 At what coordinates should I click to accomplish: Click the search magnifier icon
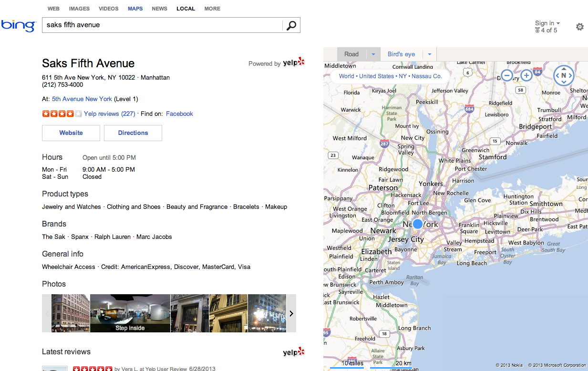291,25
